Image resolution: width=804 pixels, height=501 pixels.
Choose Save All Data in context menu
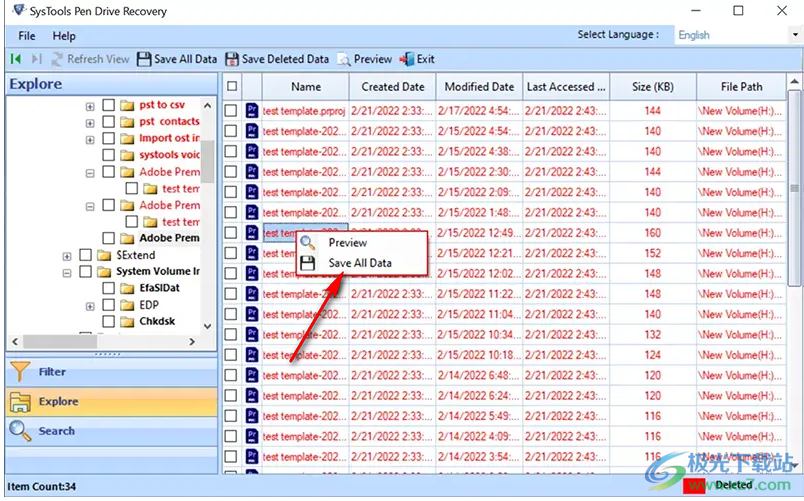pyautogui.click(x=359, y=263)
